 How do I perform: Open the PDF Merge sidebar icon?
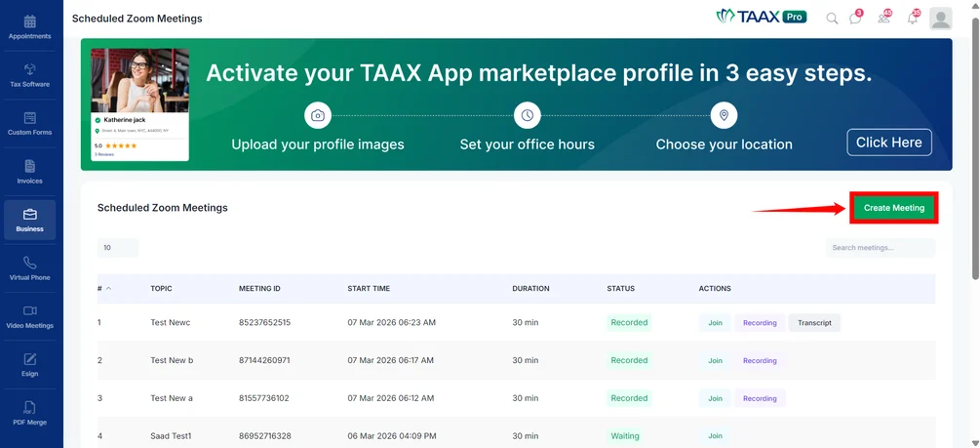(29, 408)
